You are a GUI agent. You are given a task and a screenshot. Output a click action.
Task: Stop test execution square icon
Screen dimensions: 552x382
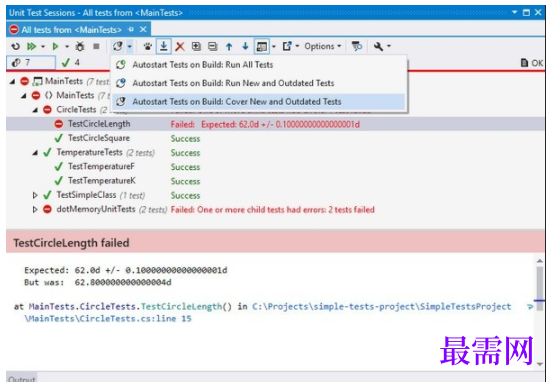tap(96, 46)
